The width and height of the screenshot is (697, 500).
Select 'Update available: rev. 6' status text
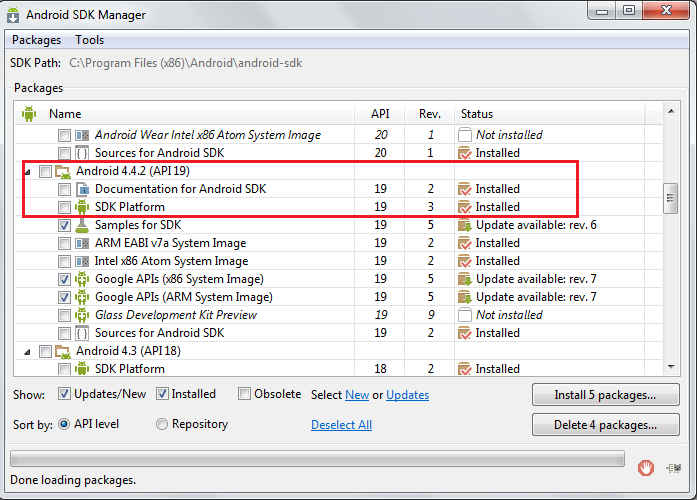tap(536, 225)
